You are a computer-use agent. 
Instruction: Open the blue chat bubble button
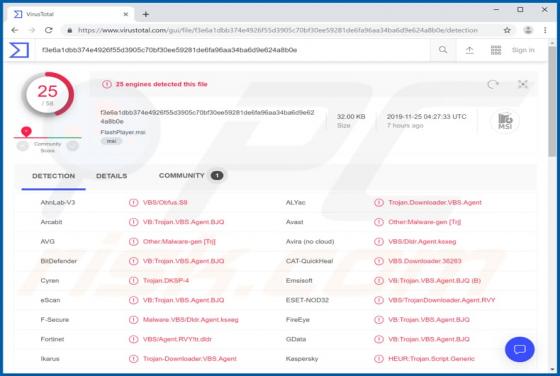point(520,349)
